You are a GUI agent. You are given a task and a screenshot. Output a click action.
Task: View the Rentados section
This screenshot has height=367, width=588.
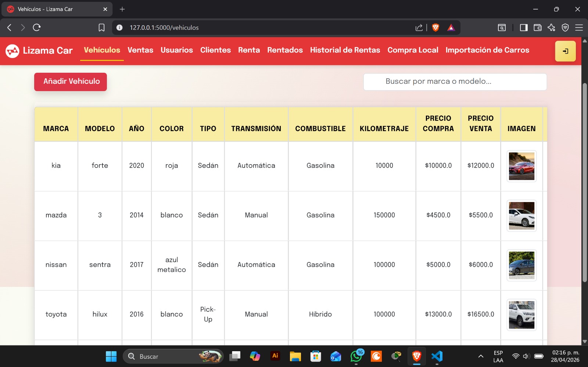(285, 50)
